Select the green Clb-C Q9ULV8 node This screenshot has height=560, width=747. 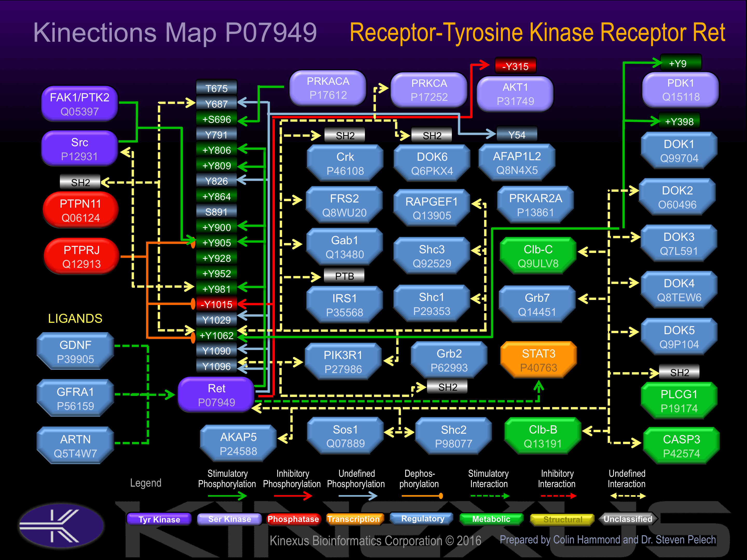(538, 256)
